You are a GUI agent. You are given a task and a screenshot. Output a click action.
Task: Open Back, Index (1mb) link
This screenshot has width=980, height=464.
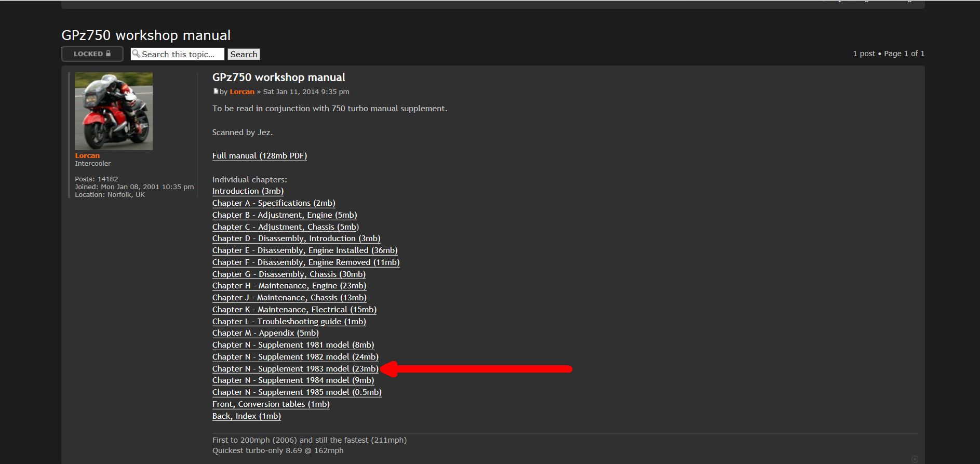point(246,416)
